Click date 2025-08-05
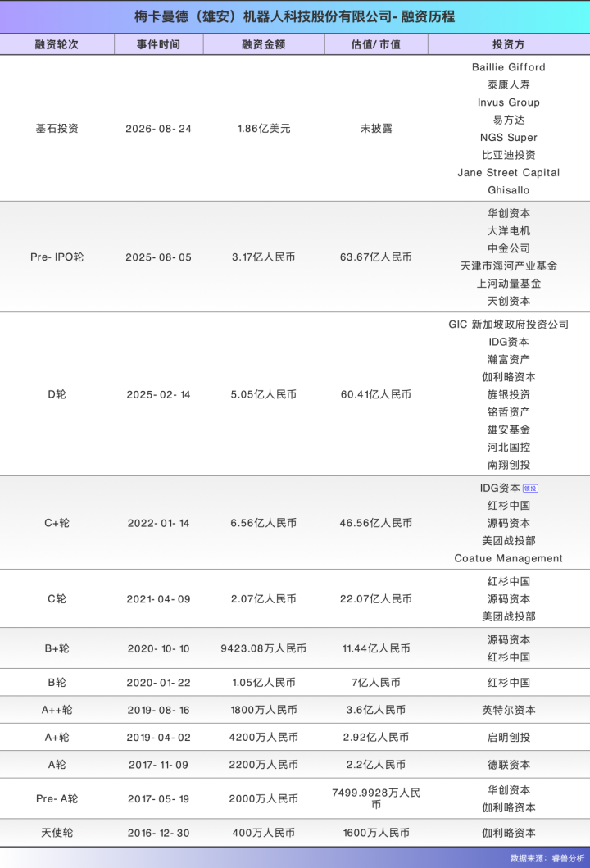Screen dimensions: 590x868 (x=158, y=257)
